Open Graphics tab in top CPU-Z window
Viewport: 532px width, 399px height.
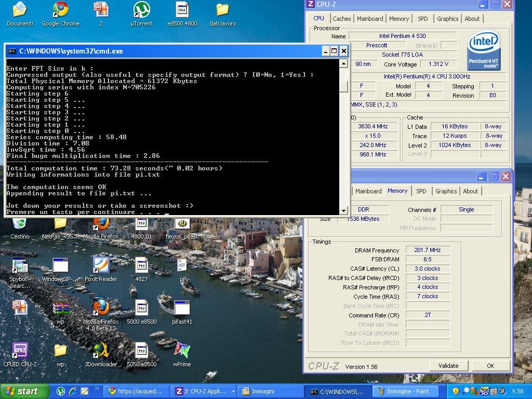click(447, 19)
